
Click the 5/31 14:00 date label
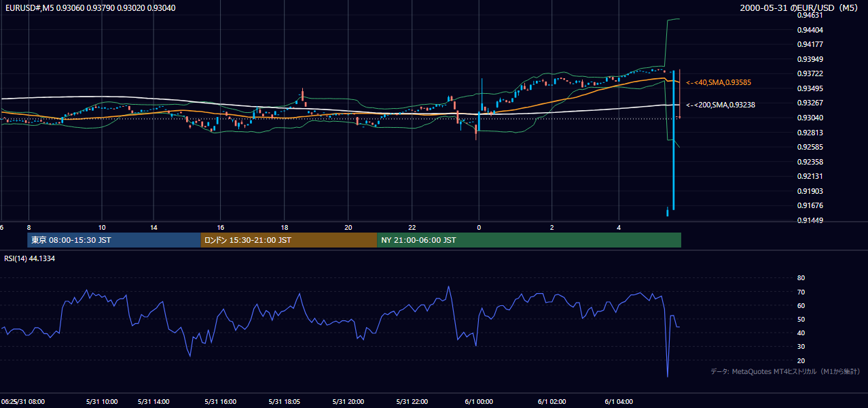[153, 401]
